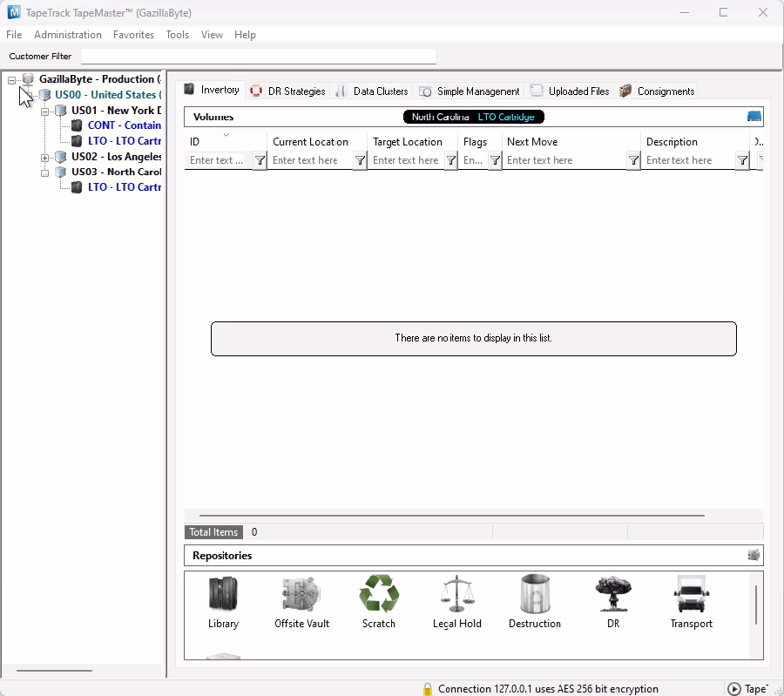Switch to the DR Strategies tab
784x696 pixels.
click(x=288, y=91)
